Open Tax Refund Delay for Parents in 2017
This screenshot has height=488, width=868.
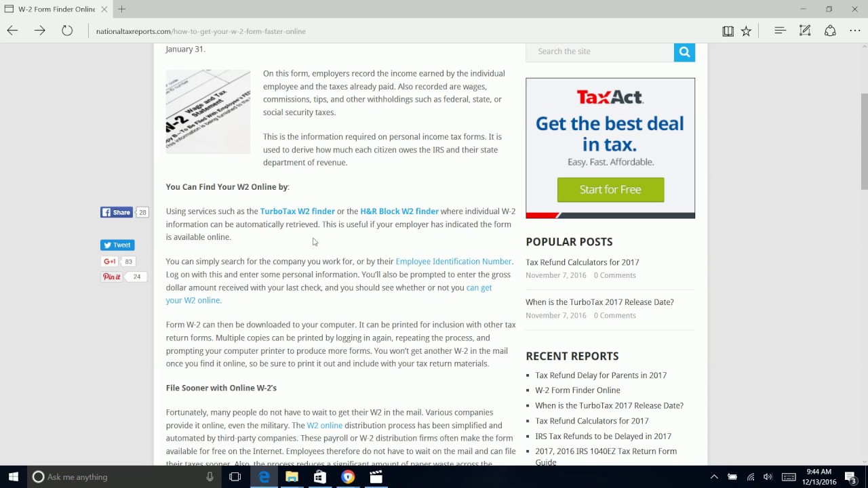[x=601, y=375]
